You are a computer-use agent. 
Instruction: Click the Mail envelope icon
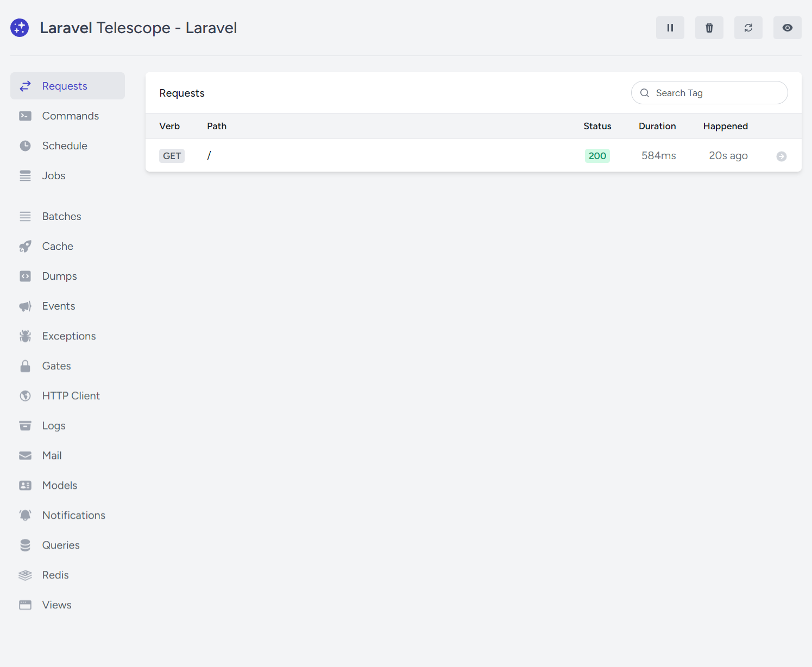click(26, 455)
